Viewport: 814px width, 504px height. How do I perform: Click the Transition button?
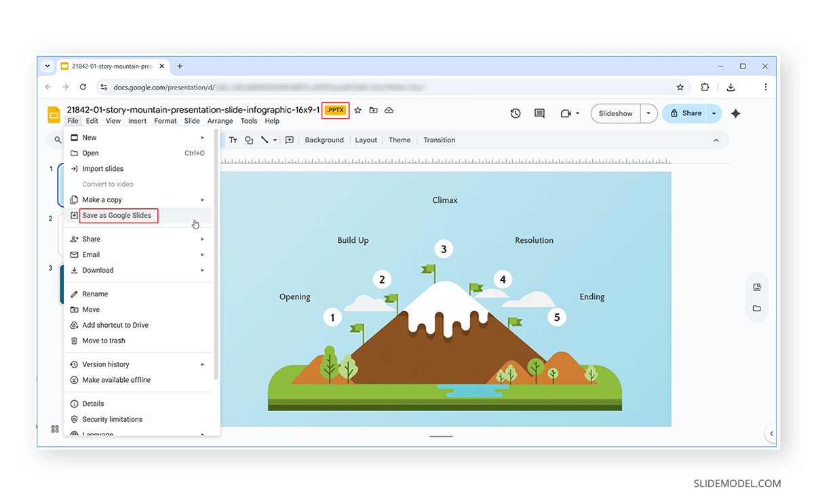(439, 140)
